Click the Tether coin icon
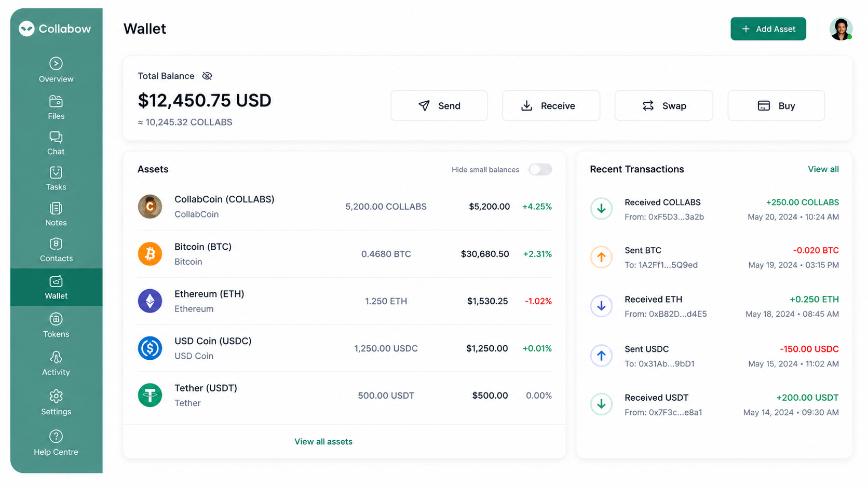The height and width of the screenshot is (488, 868). click(x=150, y=396)
